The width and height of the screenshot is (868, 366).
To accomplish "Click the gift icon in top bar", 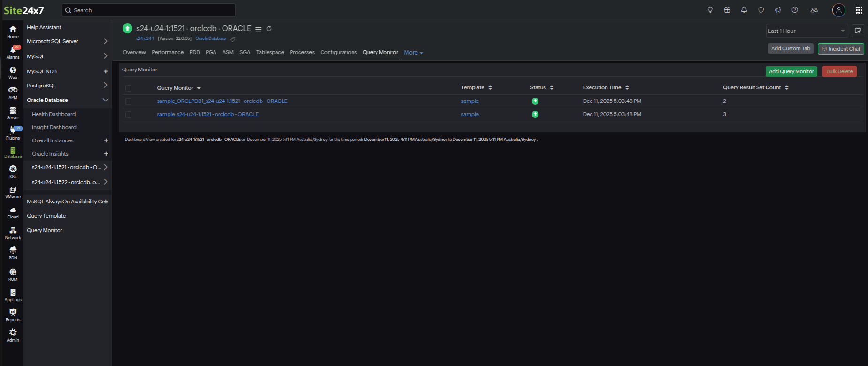I will tap(727, 10).
